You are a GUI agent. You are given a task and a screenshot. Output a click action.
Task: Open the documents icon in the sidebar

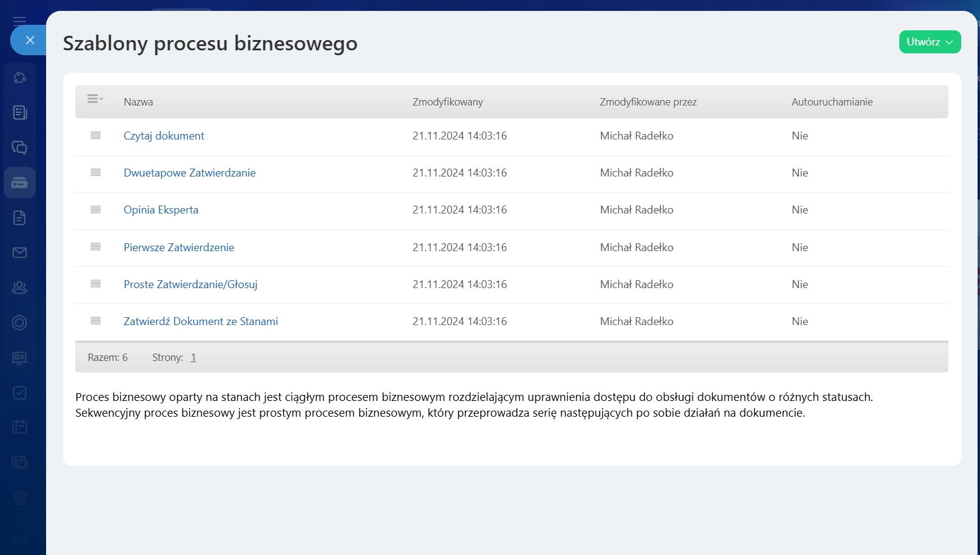(19, 218)
